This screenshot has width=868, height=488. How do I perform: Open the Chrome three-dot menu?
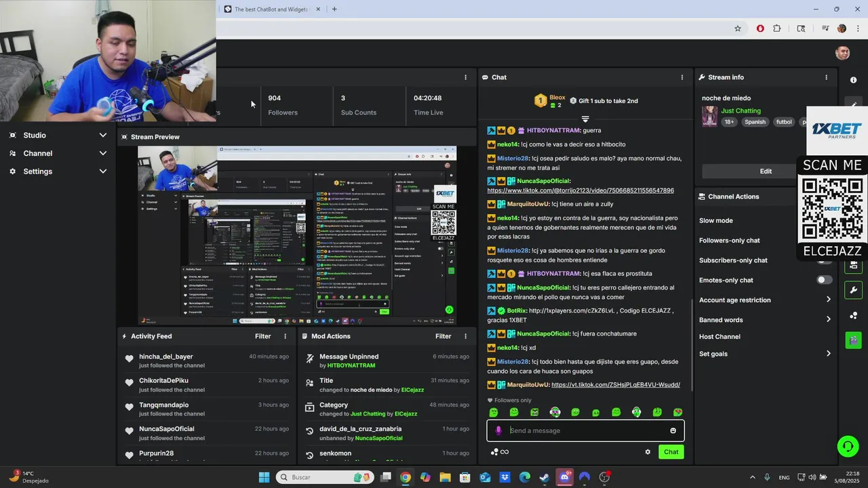tap(859, 28)
